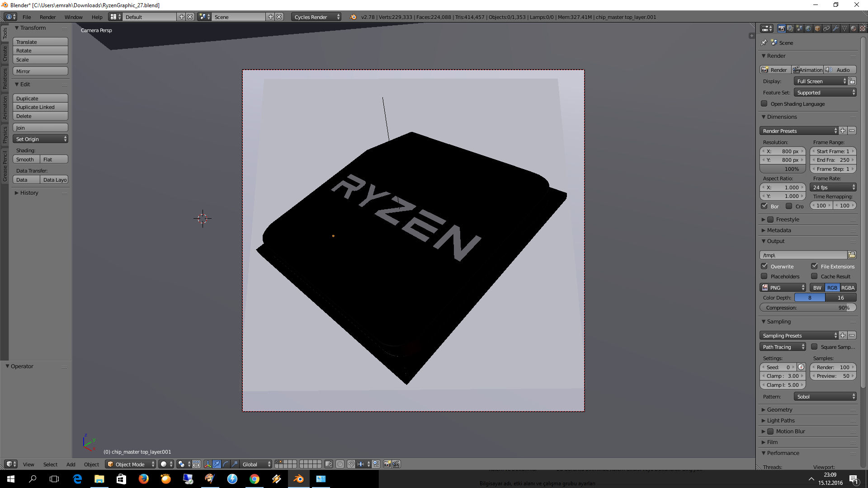Click the OpenGL render image icon

(x=387, y=464)
